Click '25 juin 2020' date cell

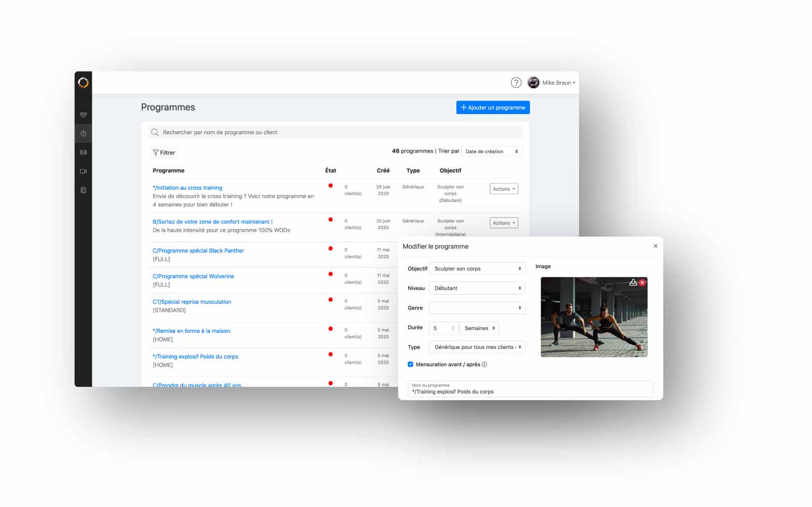pos(383,224)
